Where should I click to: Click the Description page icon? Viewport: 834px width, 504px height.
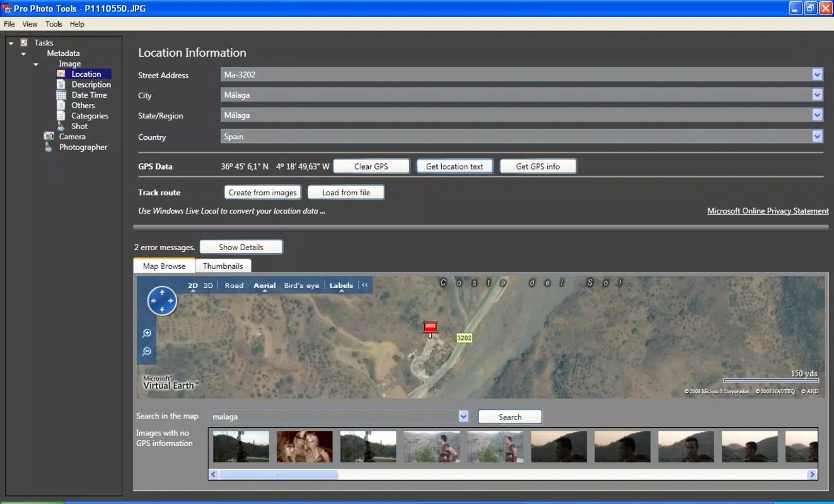pos(61,84)
